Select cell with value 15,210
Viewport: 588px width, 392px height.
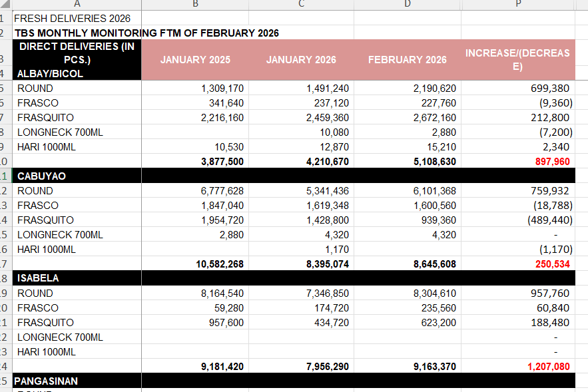click(408, 147)
